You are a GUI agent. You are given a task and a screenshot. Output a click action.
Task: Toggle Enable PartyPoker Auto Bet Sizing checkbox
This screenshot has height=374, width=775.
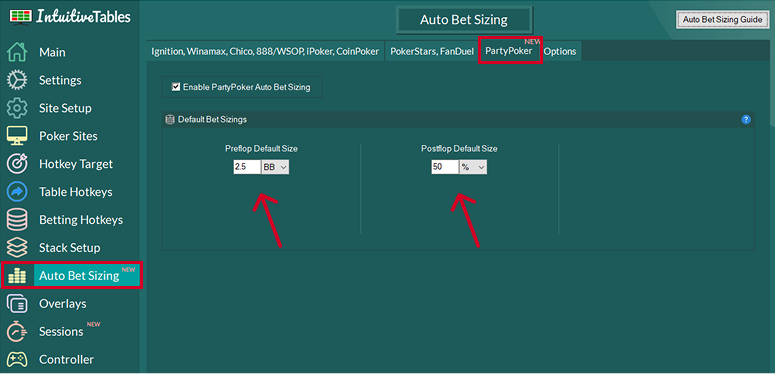pyautogui.click(x=175, y=87)
